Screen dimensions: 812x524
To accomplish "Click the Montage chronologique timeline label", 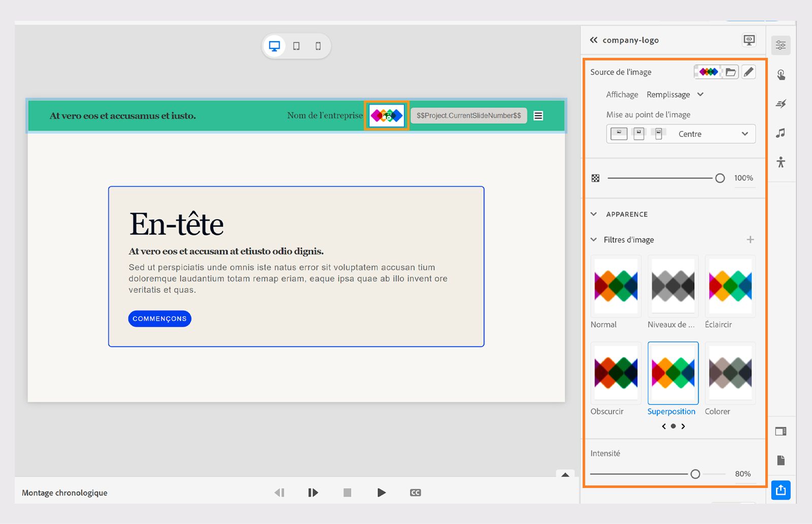I will pos(64,493).
